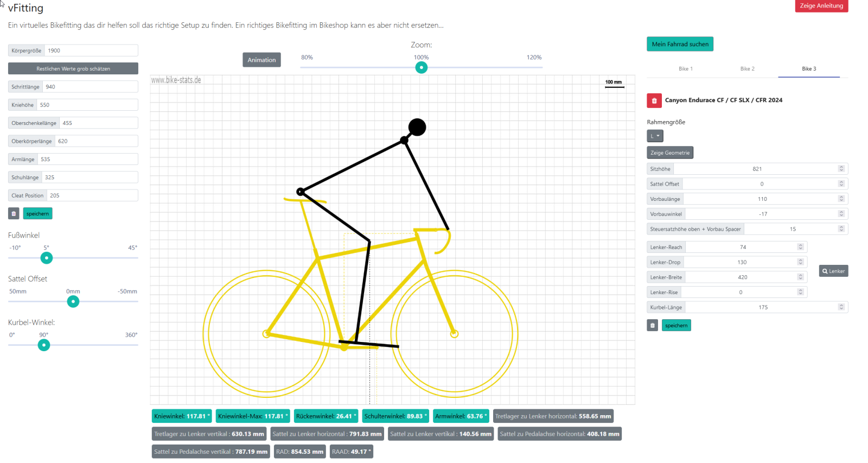868x463 pixels.
Task: Click the Zoom slider handle
Action: point(422,68)
